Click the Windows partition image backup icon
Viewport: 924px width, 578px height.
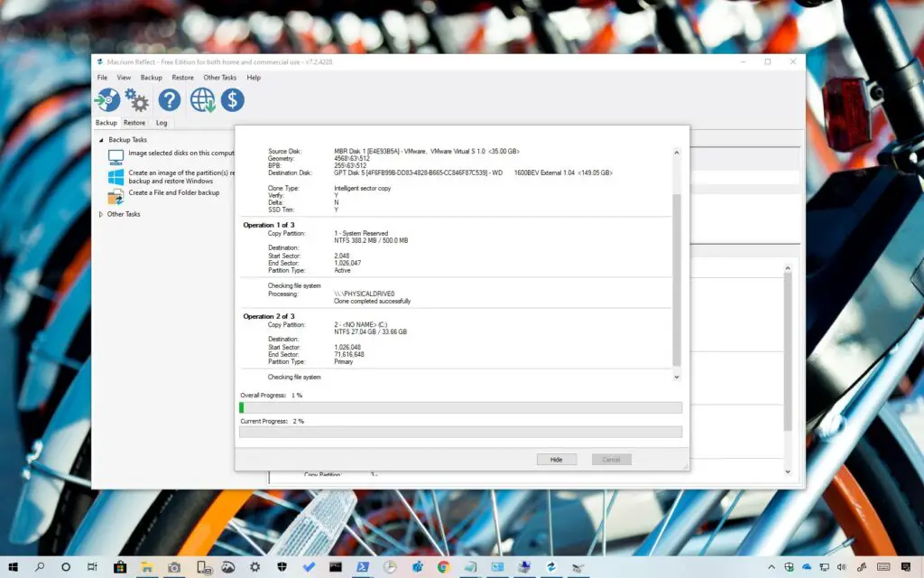[x=118, y=175]
